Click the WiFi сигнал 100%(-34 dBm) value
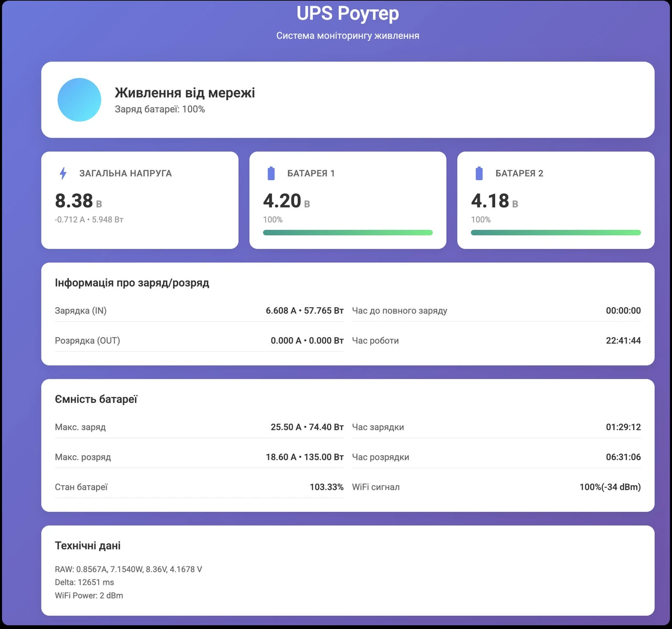Viewport: 672px width, 629px height. (x=610, y=487)
